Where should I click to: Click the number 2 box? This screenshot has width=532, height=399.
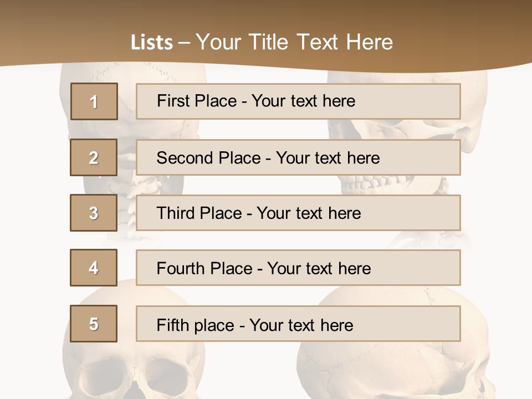click(94, 157)
